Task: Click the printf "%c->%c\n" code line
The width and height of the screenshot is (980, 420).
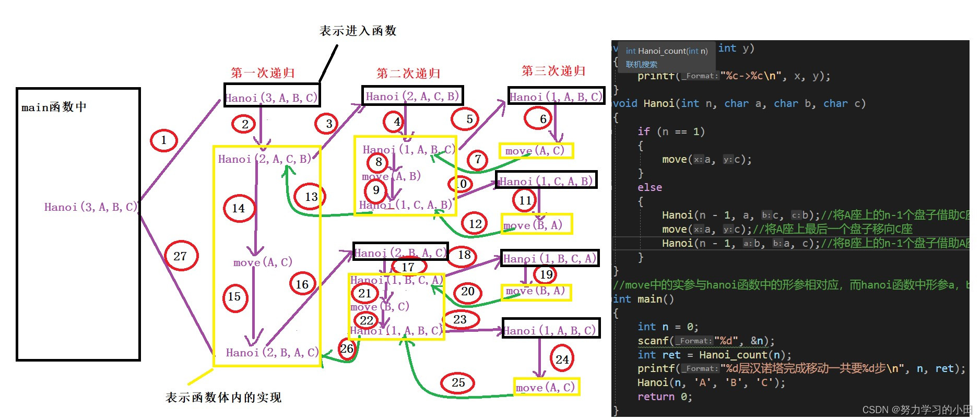Action: [734, 76]
